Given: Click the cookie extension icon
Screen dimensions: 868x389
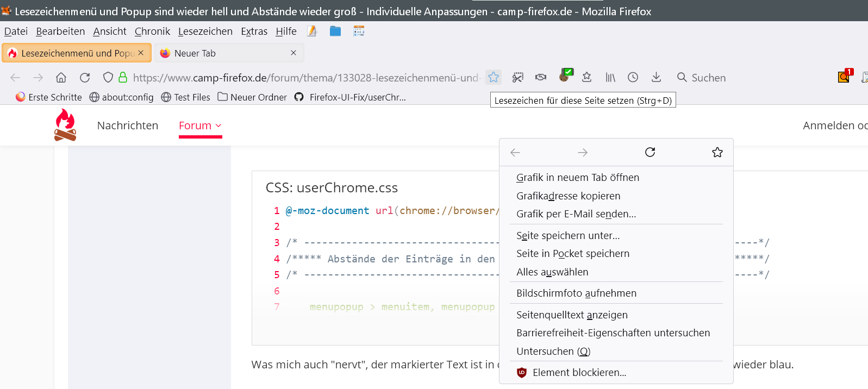Looking at the screenshot, I should click(565, 76).
